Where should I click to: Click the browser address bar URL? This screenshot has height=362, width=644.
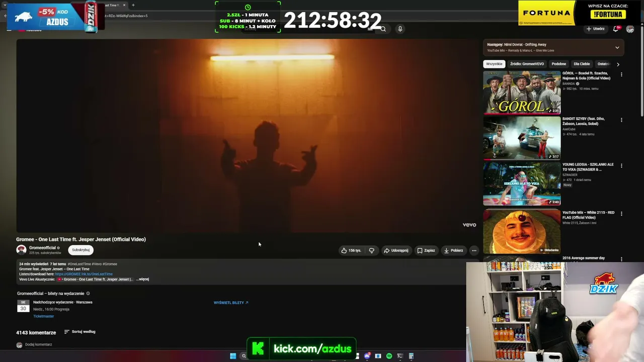click(x=127, y=16)
